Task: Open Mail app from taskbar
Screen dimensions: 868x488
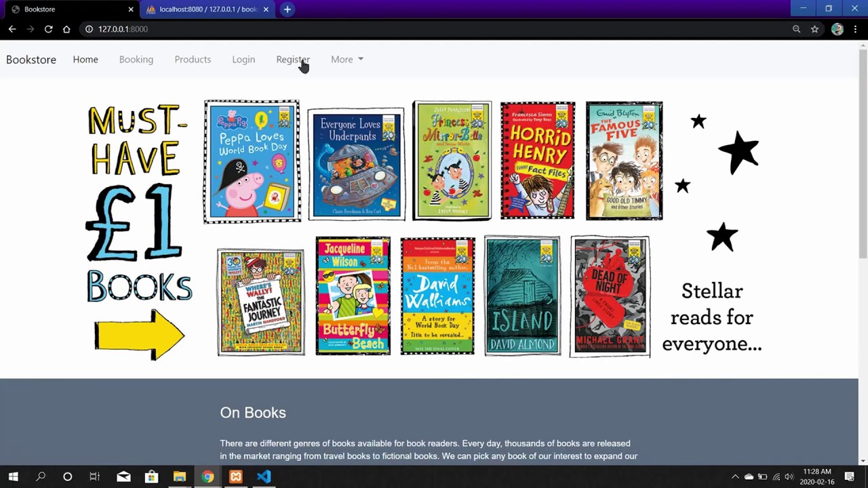Action: tap(123, 476)
